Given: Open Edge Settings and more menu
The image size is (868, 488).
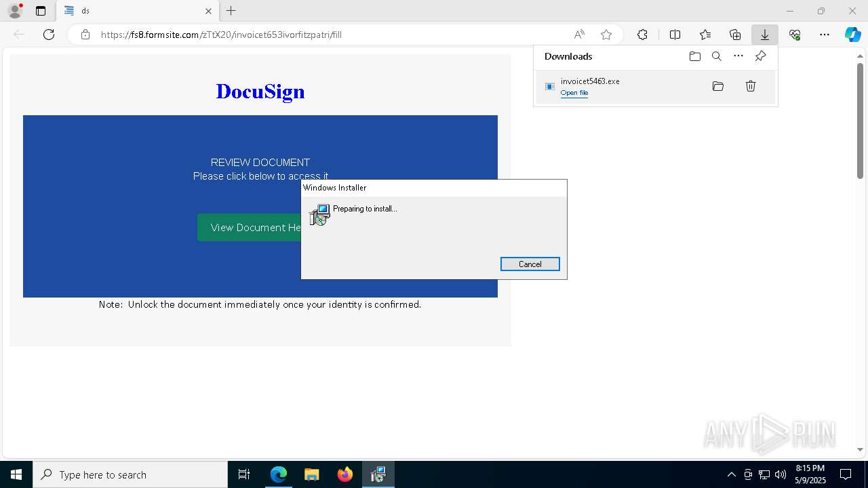Looking at the screenshot, I should (x=825, y=35).
